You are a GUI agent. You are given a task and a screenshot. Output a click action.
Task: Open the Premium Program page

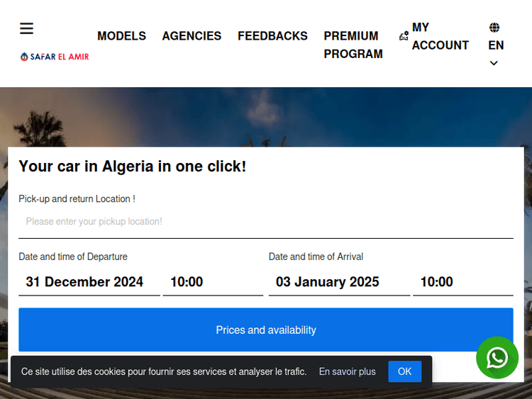353,45
